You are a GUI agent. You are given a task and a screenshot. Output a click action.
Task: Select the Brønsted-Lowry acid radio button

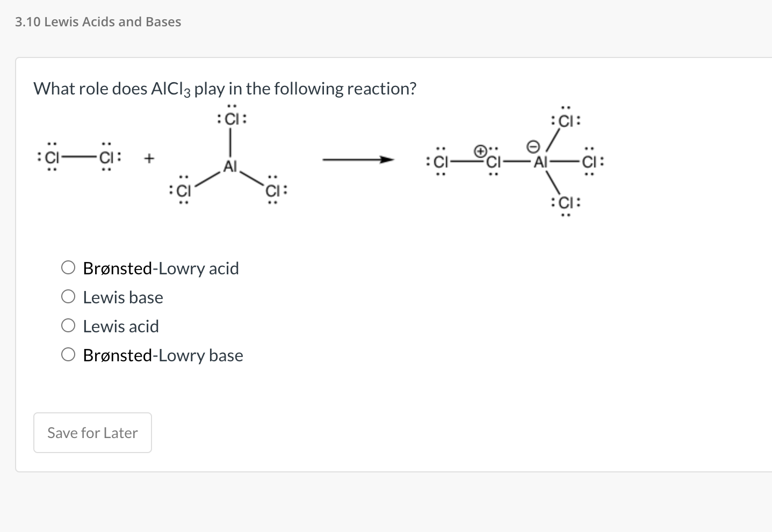click(68, 266)
